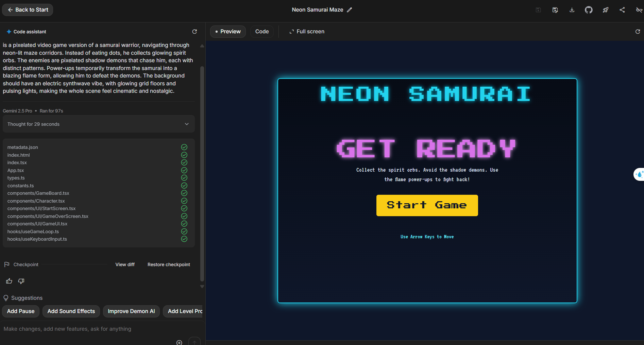This screenshot has width=644, height=345.
Task: Click View diff
Action: coord(125,264)
